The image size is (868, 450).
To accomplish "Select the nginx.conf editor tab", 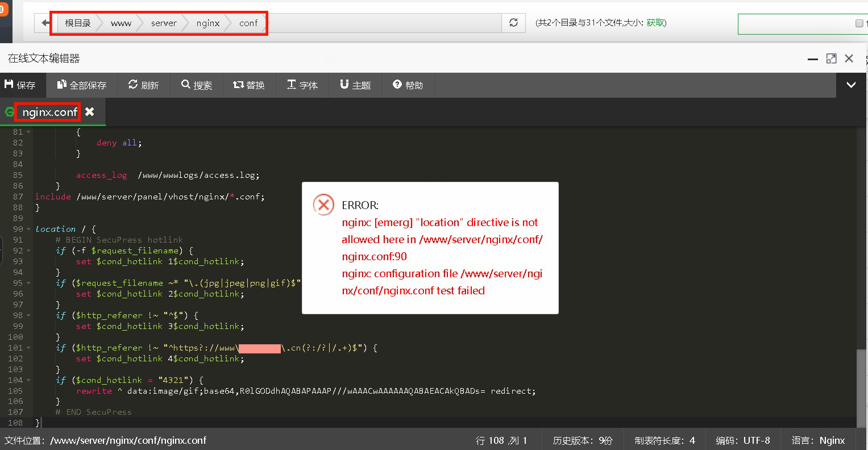I will click(49, 112).
